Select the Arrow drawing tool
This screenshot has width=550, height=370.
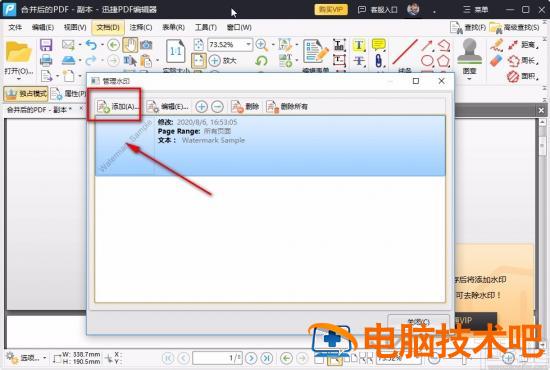427,45
